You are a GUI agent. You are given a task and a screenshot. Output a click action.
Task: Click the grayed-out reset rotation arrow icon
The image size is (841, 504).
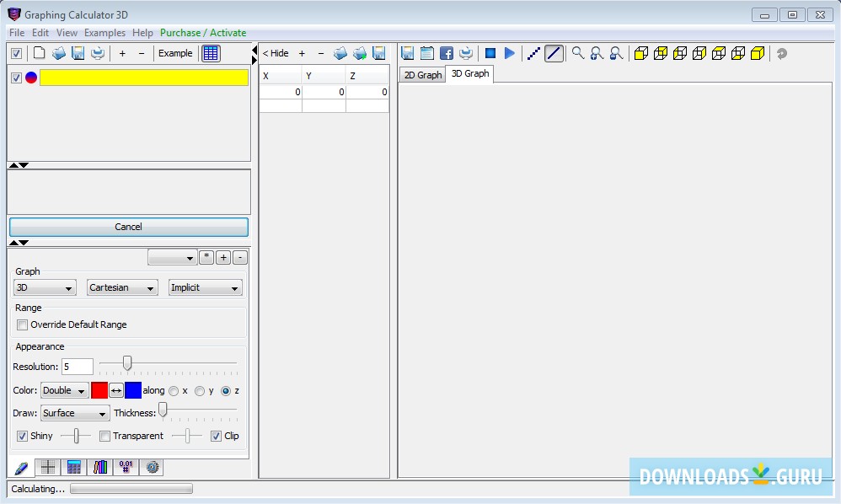[x=782, y=54]
